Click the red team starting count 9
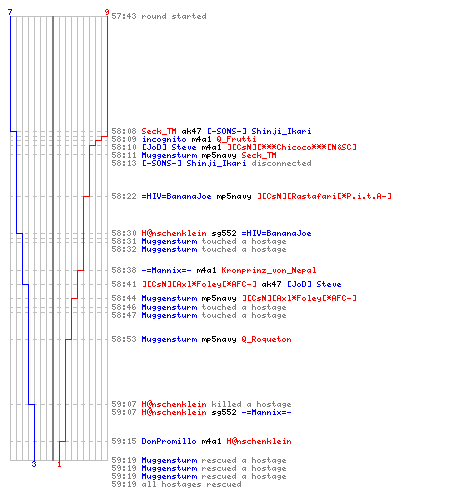 point(107,12)
